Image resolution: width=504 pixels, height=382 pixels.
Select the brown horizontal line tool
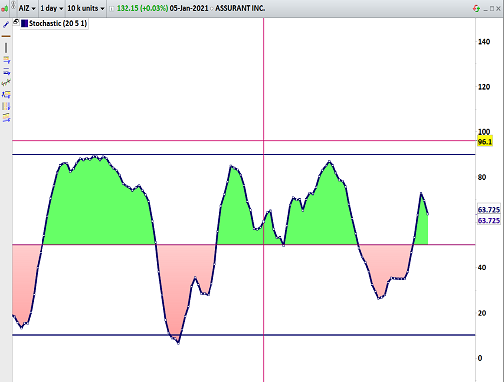pyautogui.click(x=6, y=36)
